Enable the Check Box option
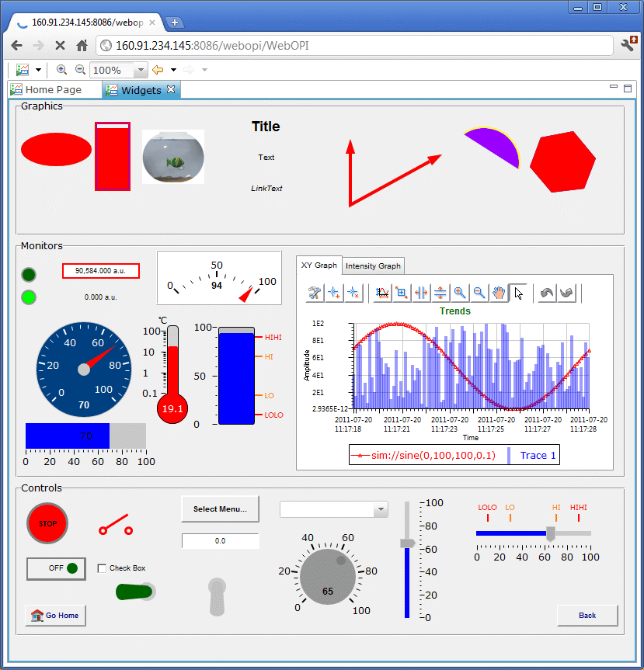 click(102, 568)
